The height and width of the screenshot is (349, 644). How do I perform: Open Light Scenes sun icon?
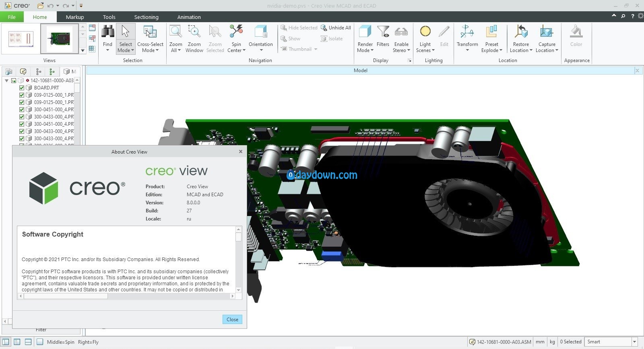[425, 32]
